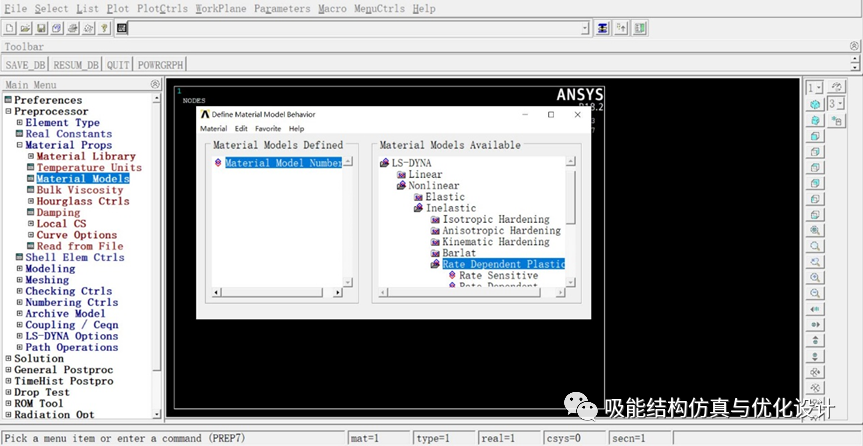The image size is (863, 446).
Task: Click the command prompt keyboard icon
Action: click(x=122, y=28)
